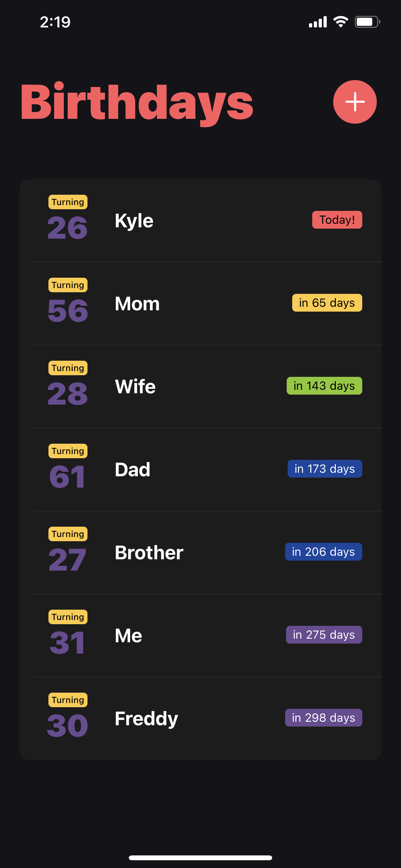401x868 pixels.
Task: Tap the cellular signal bars icon
Action: (x=318, y=22)
